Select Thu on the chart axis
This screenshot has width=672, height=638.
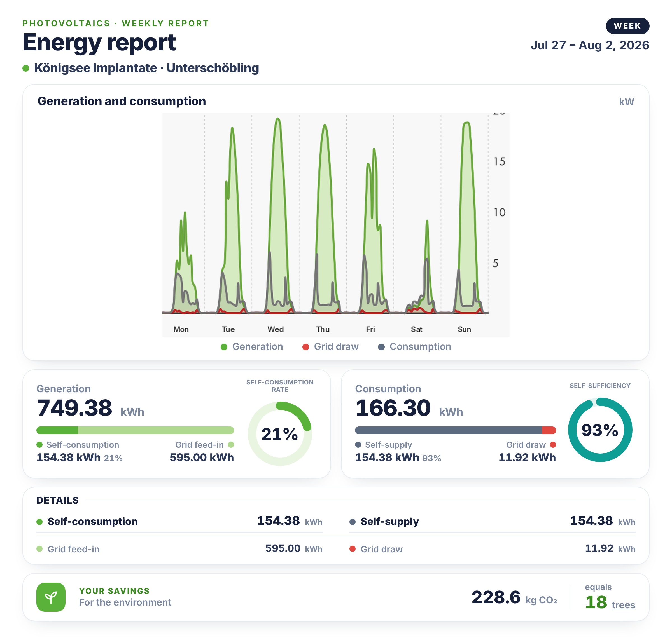tap(323, 329)
